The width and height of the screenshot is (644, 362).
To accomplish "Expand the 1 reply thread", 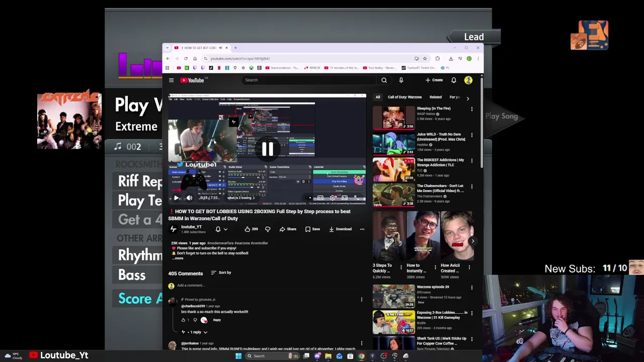I will (194, 332).
